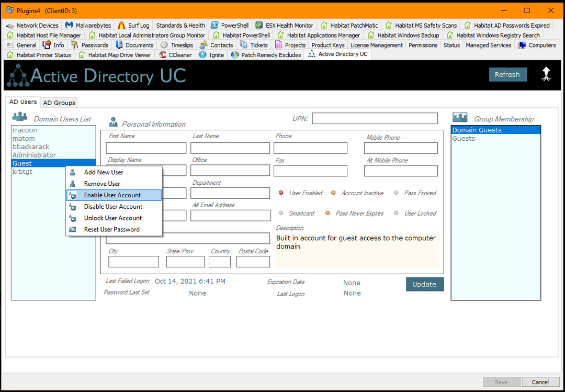Click inside the UPN input field

375,118
